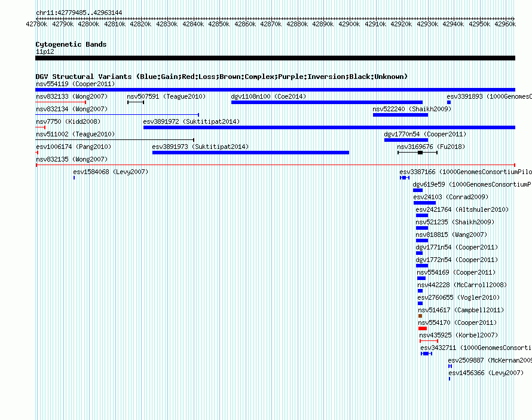Click the dgv1770n54 (Cooper2011) blue bar

click(x=406, y=140)
